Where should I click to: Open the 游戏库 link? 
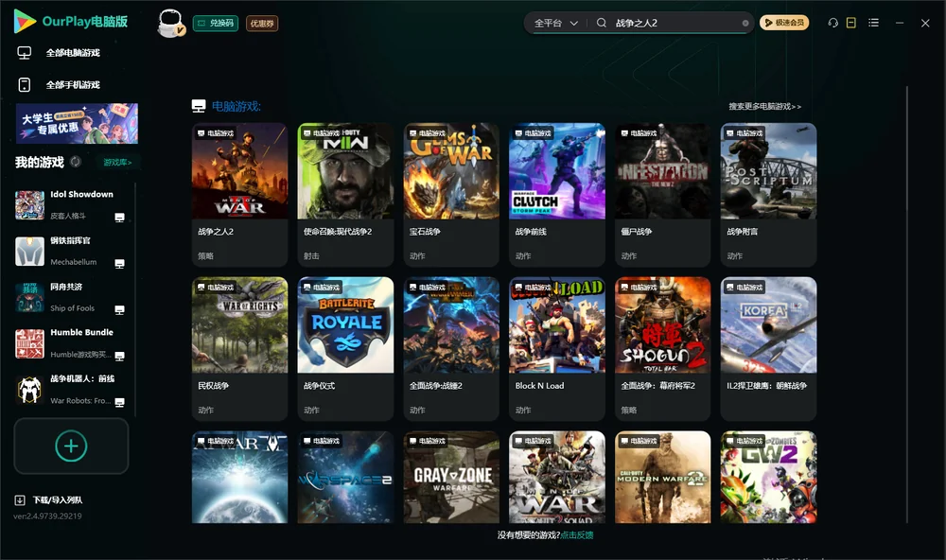point(117,162)
